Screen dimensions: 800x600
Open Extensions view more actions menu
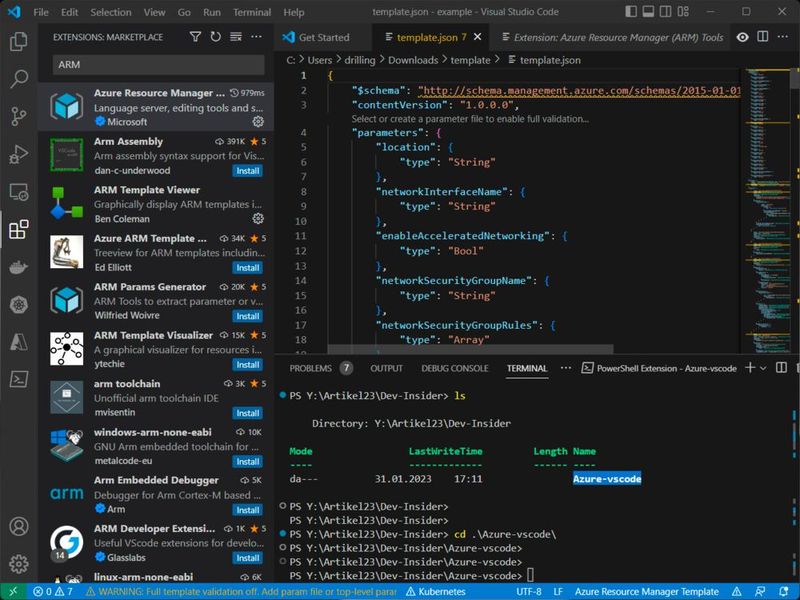coord(256,37)
